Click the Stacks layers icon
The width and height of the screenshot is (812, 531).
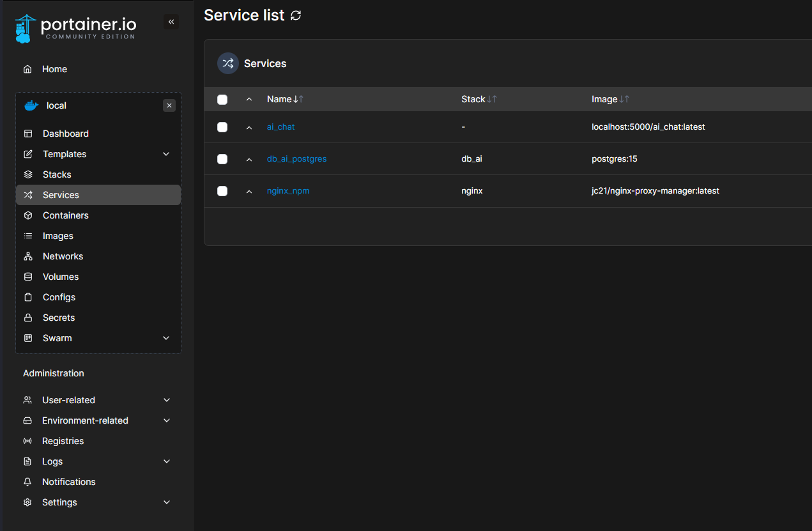tap(28, 174)
